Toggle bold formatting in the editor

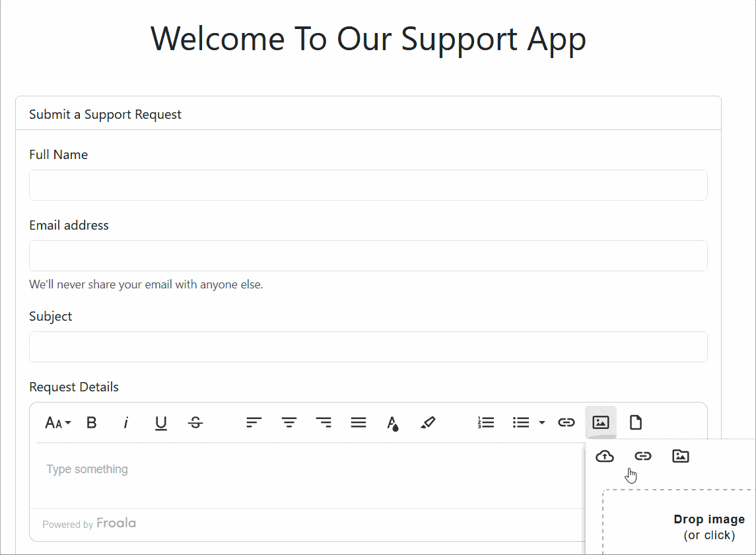pos(92,422)
